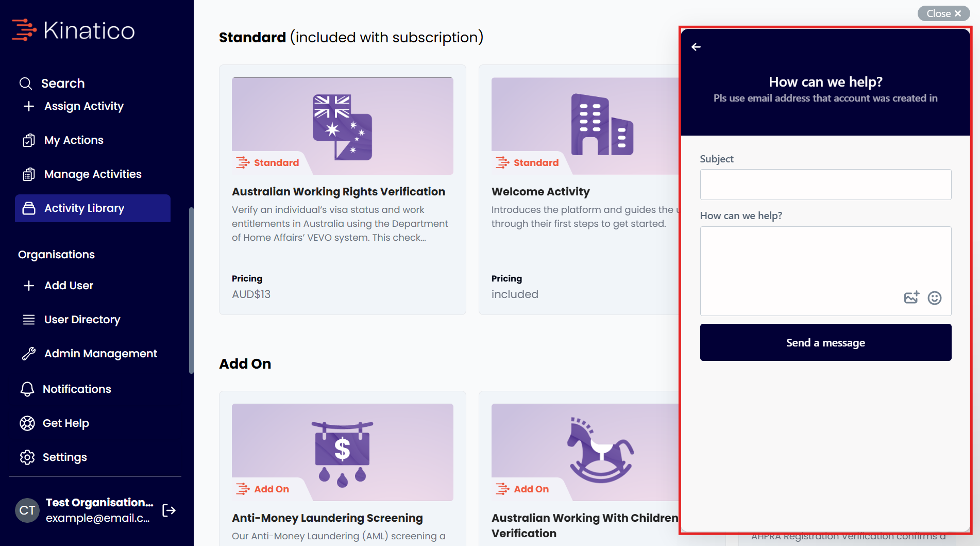Click the AUD$13 pricing value
980x546 pixels.
click(251, 294)
